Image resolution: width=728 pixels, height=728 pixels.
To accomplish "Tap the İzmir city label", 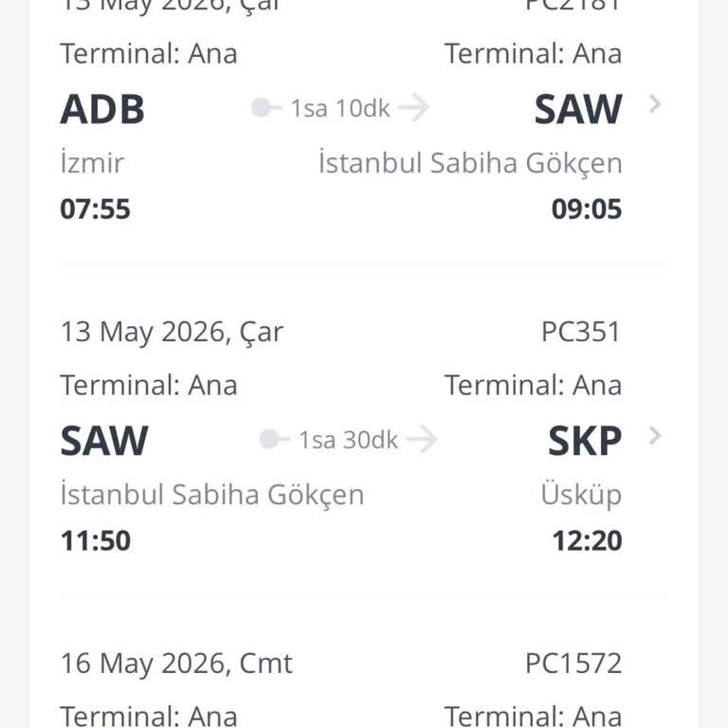I will tap(92, 163).
